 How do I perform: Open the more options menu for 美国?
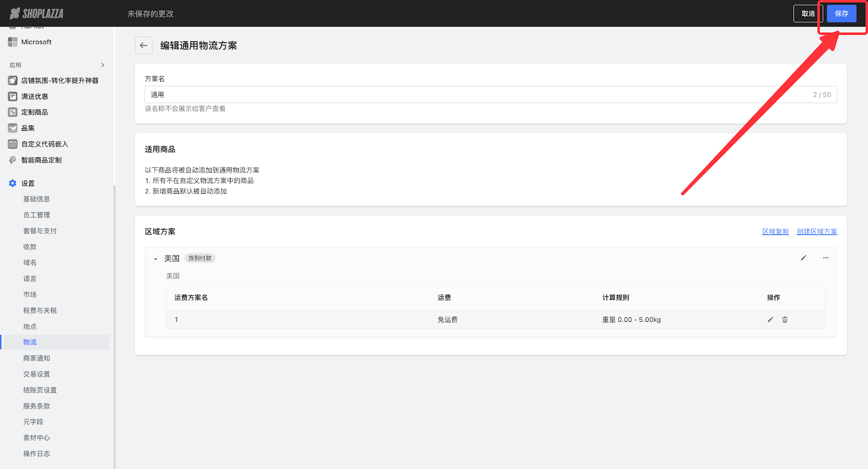(826, 258)
